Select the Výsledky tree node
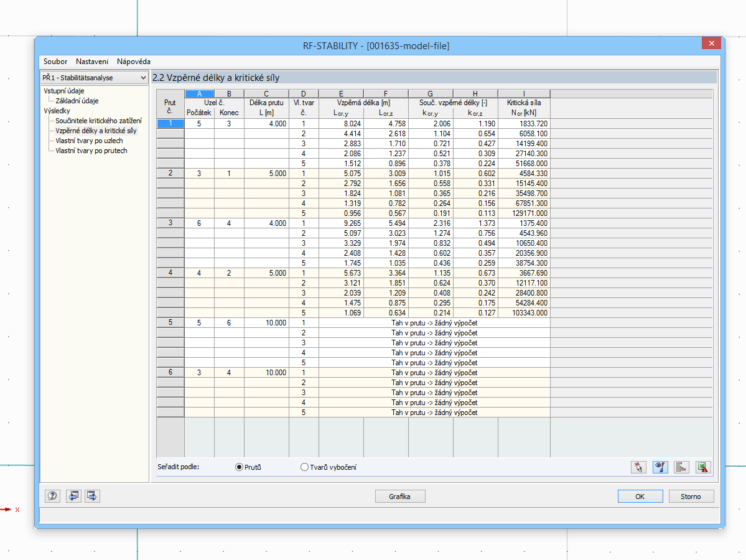 click(57, 111)
